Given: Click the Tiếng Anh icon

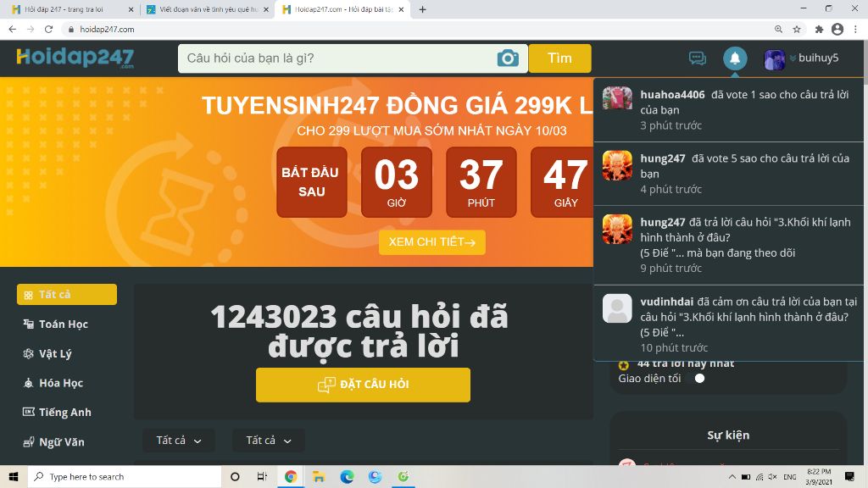Looking at the screenshot, I should pyautogui.click(x=28, y=412).
